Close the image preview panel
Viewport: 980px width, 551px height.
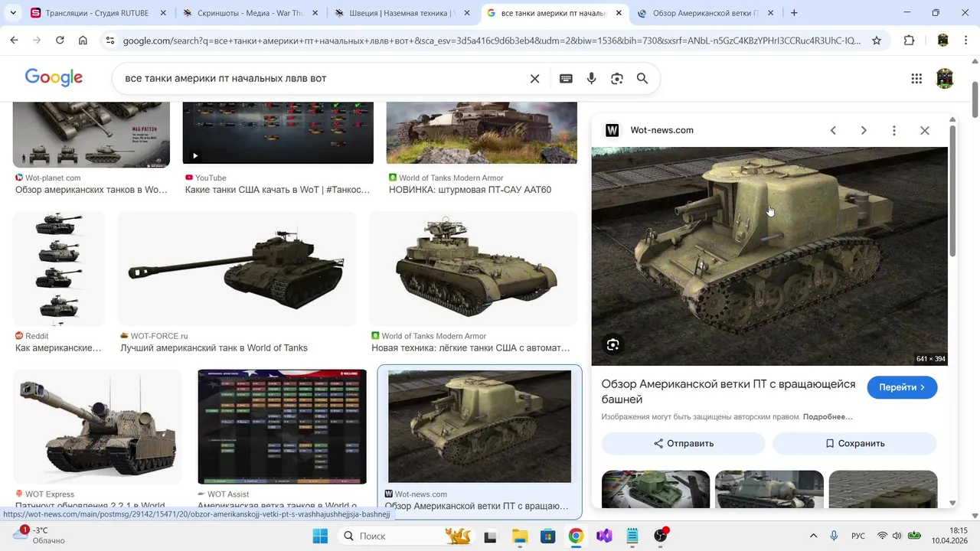925,130
